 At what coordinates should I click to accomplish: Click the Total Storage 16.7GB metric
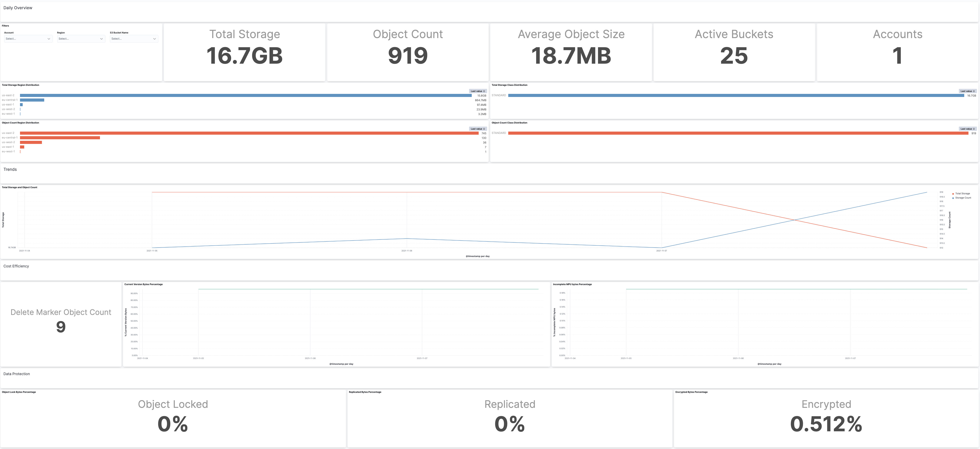(245, 56)
